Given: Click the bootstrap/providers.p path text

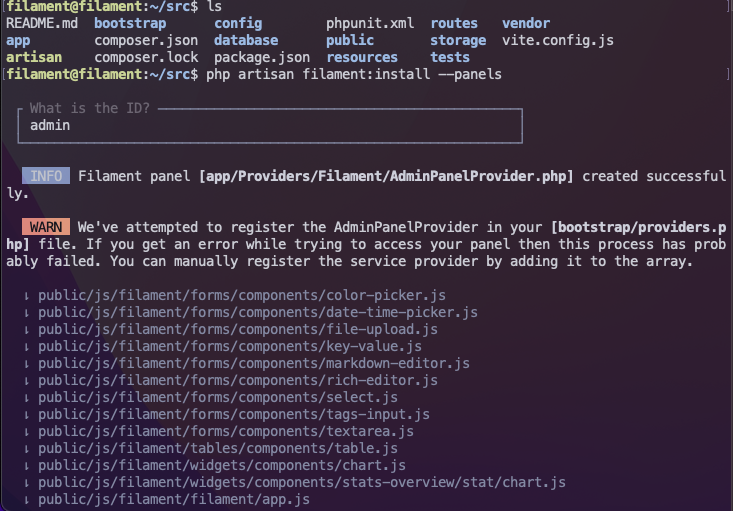Looking at the screenshot, I should coord(639,227).
